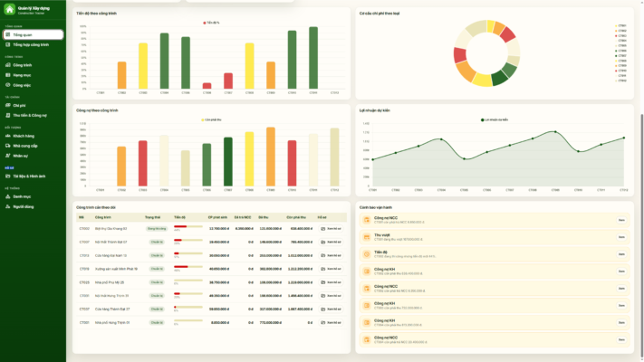
Task: Click project name Nội thất Hưng Thịnh 31
Action: pyautogui.click(x=111, y=296)
